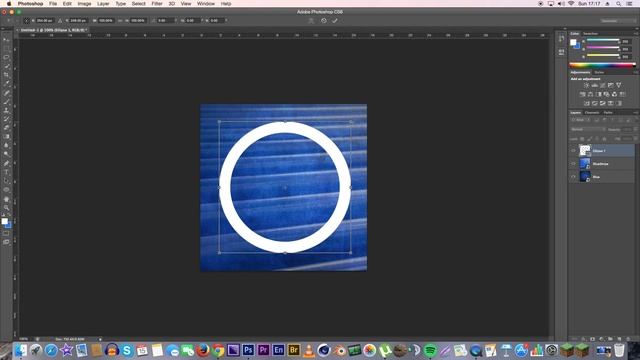The height and width of the screenshot is (360, 640).
Task: Toggle visibility of the Blue layer
Action: (x=573, y=177)
